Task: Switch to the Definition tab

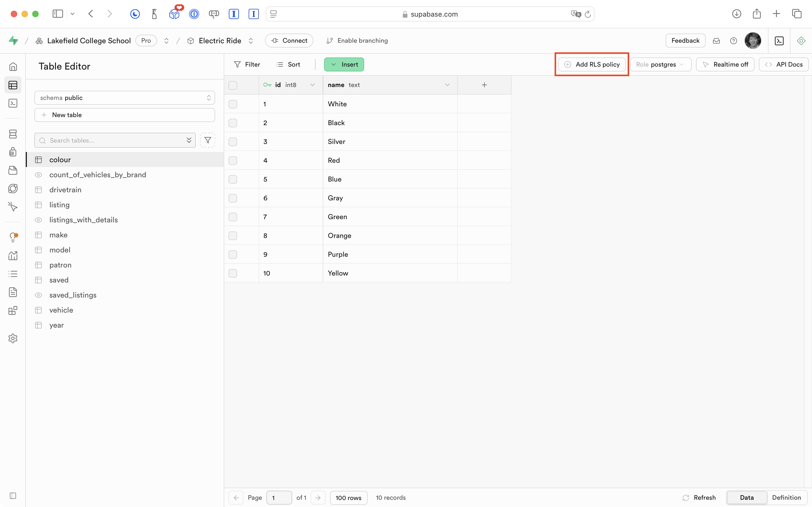Action: point(786,498)
